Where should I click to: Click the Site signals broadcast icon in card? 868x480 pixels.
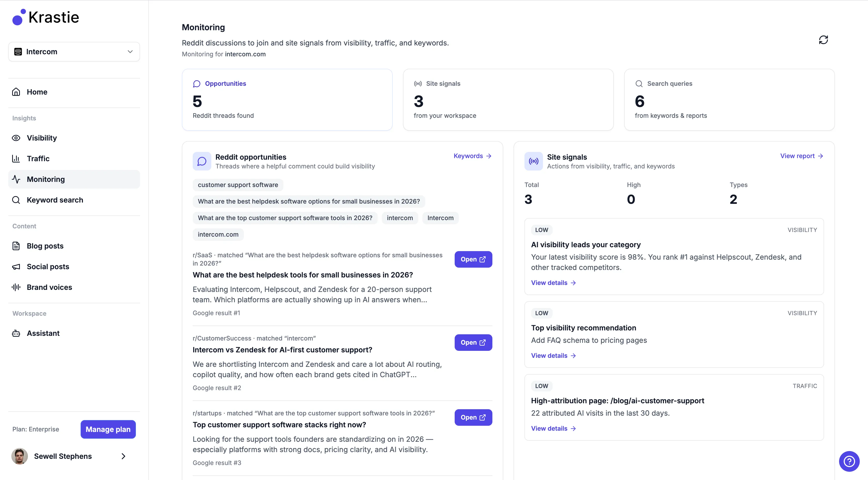click(x=418, y=84)
